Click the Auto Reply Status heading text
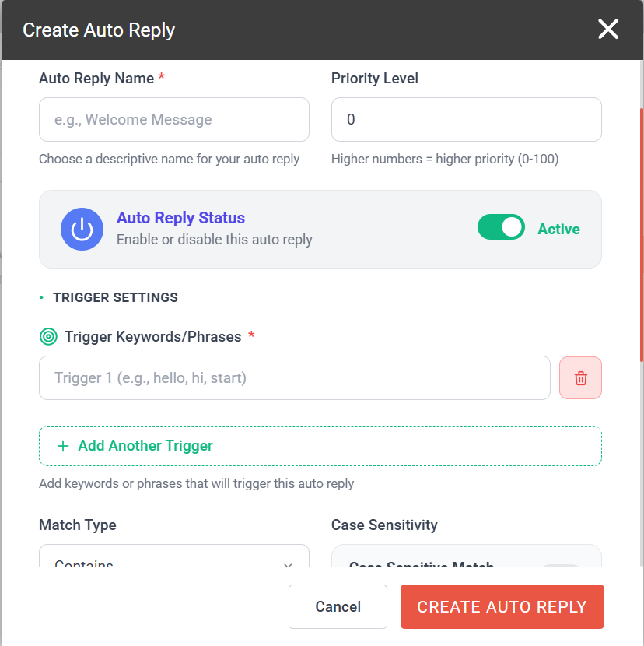The image size is (644, 646). (180, 218)
